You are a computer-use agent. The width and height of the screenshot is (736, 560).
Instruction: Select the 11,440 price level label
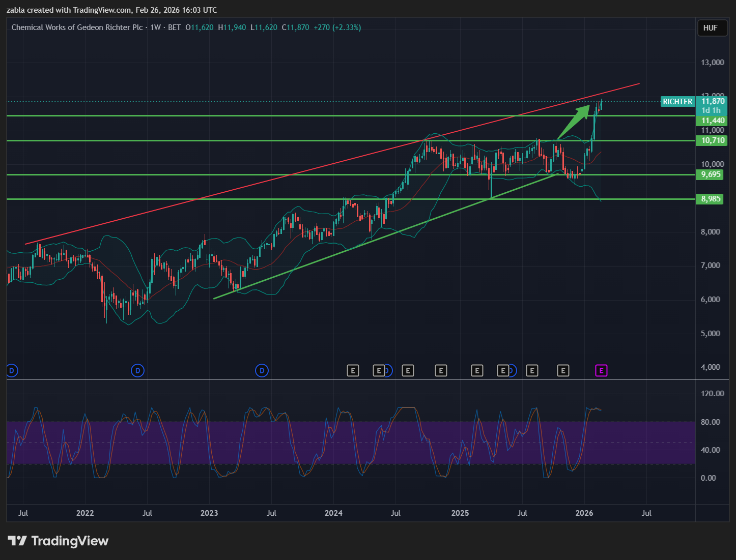click(712, 121)
